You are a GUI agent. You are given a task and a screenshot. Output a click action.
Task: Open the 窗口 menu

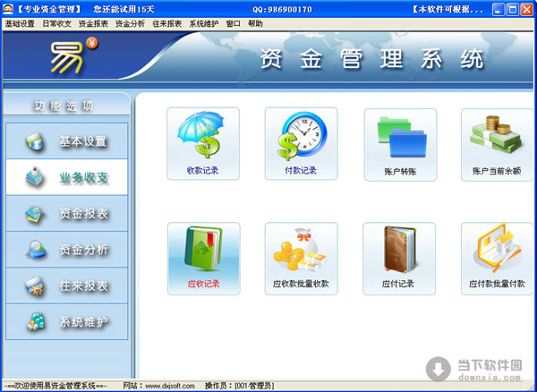[x=234, y=23]
